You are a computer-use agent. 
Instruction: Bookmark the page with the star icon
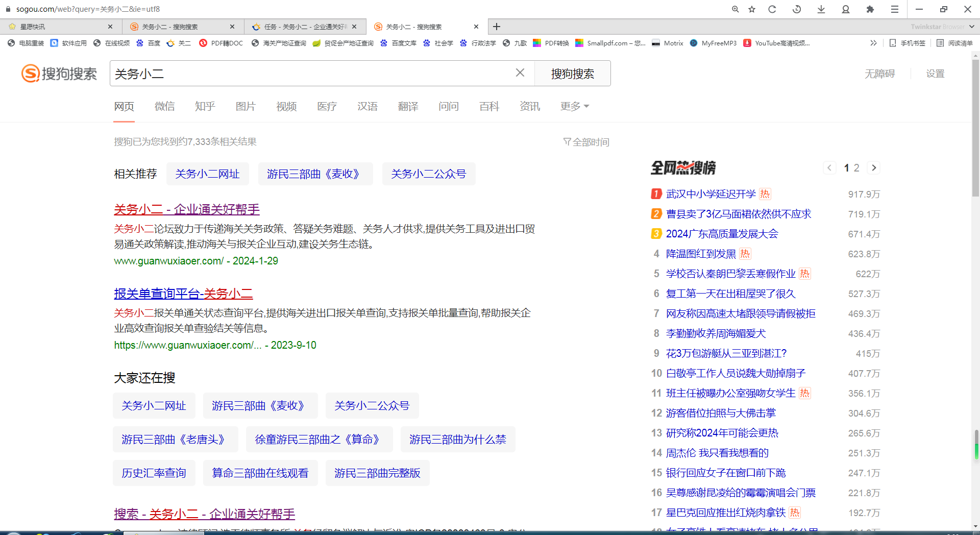752,9
